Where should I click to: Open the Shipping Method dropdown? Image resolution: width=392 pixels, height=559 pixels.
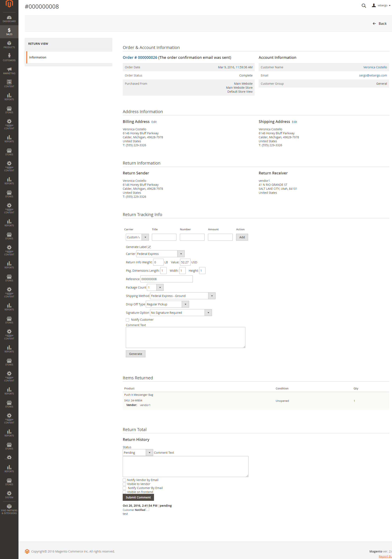pyautogui.click(x=183, y=296)
